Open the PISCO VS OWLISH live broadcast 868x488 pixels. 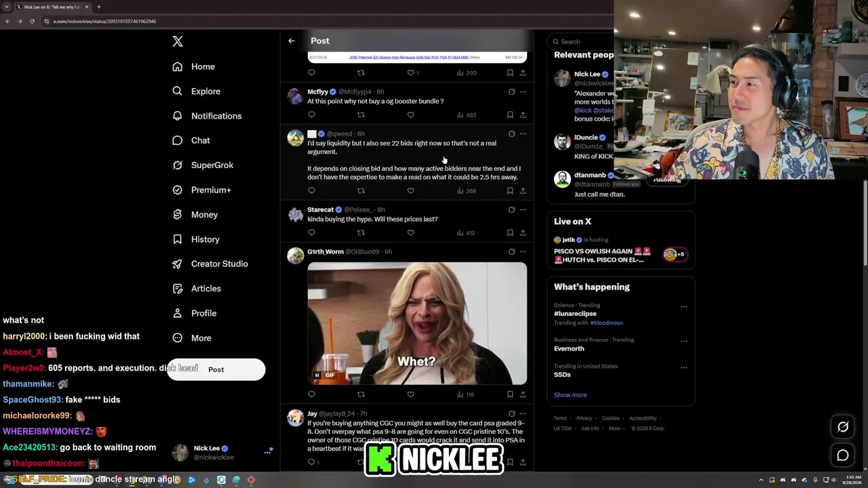click(620, 251)
